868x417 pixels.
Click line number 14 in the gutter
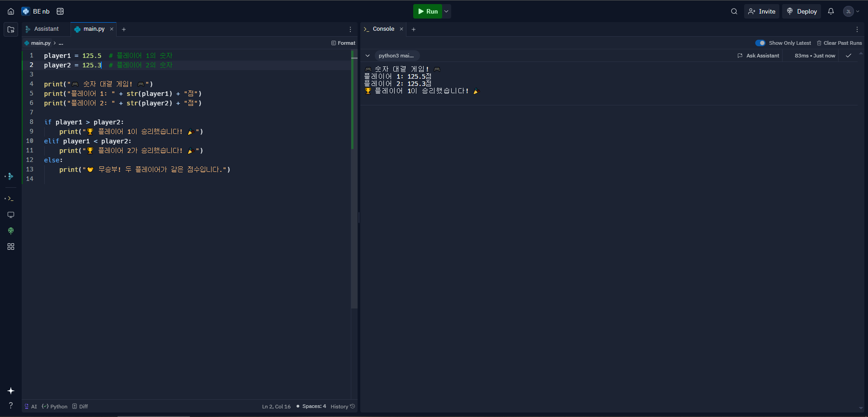click(30, 179)
